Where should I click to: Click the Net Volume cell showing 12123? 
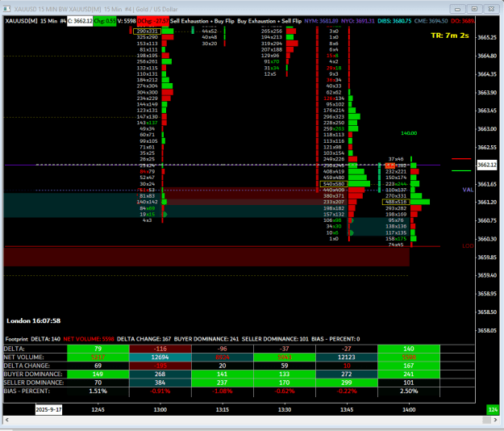[x=347, y=357]
